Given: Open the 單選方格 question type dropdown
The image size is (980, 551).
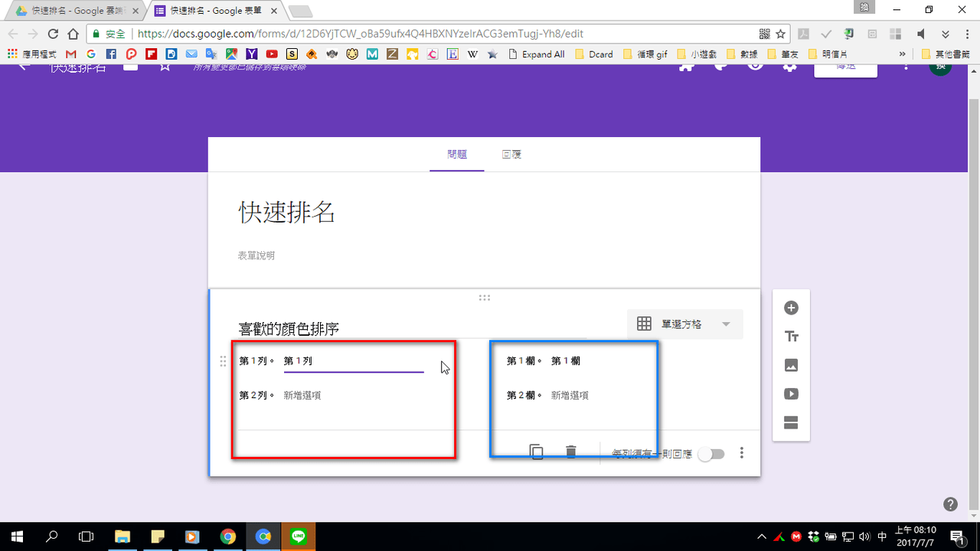Looking at the screenshot, I should 684,324.
